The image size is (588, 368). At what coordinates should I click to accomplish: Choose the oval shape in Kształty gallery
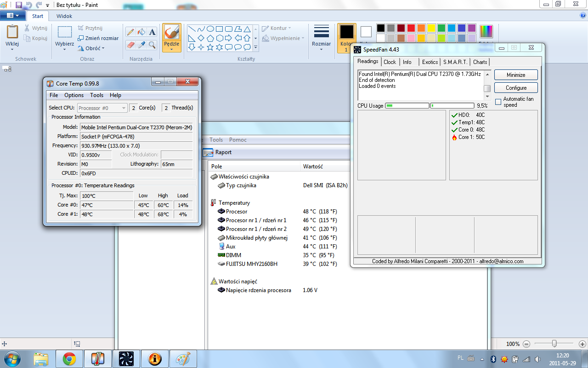click(210, 29)
